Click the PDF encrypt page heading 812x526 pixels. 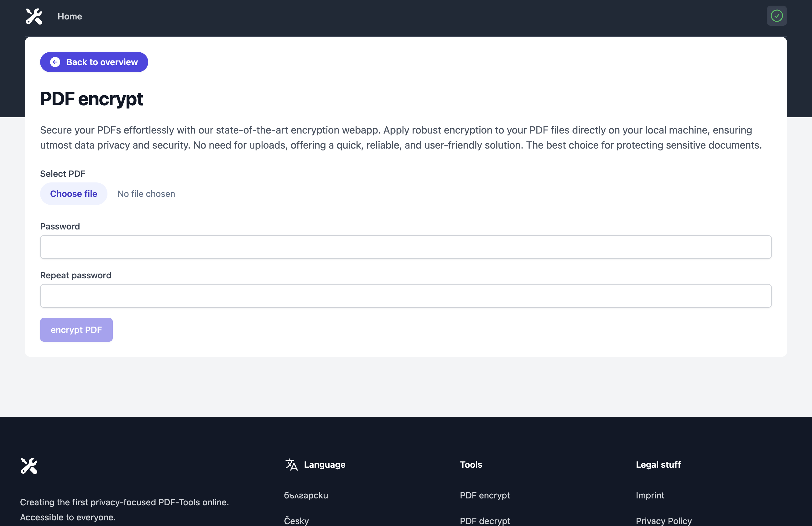point(91,99)
